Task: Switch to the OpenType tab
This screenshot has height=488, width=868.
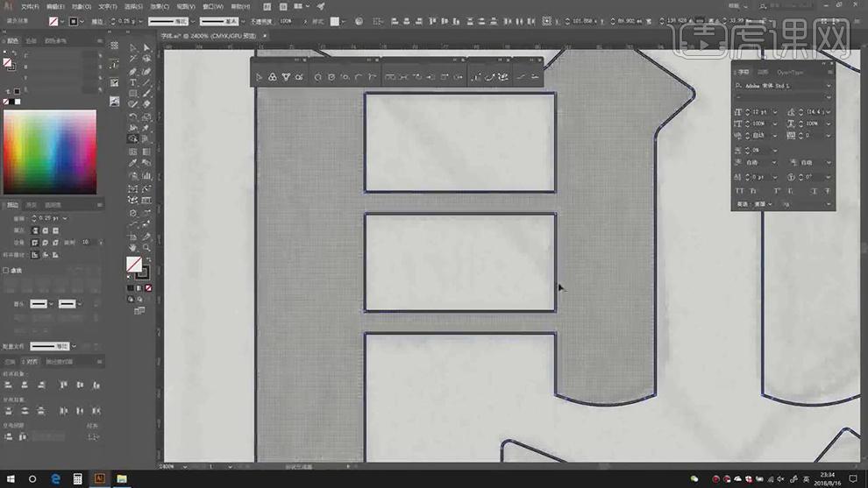Action: coord(790,73)
